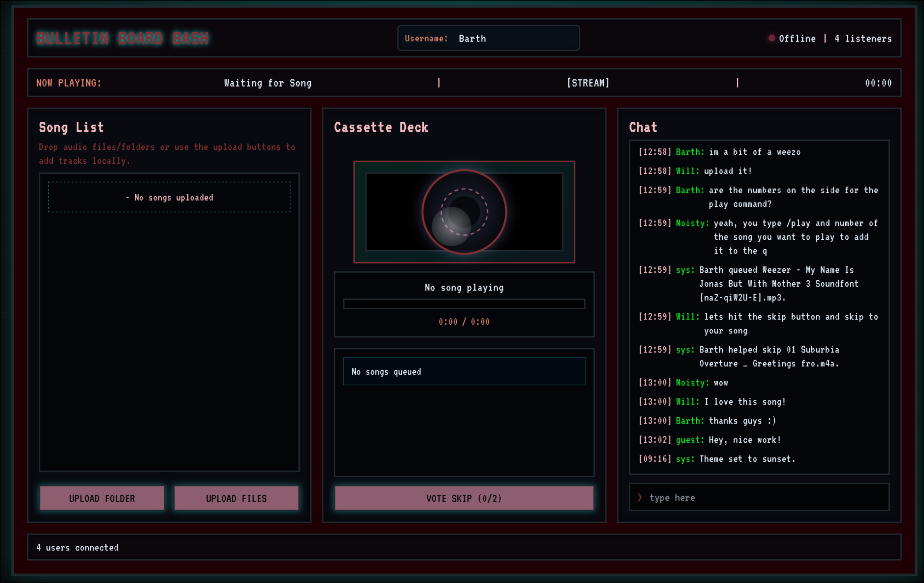This screenshot has height=583, width=924.
Task: Click the Bulletin Board Bash logo title
Action: 123,38
